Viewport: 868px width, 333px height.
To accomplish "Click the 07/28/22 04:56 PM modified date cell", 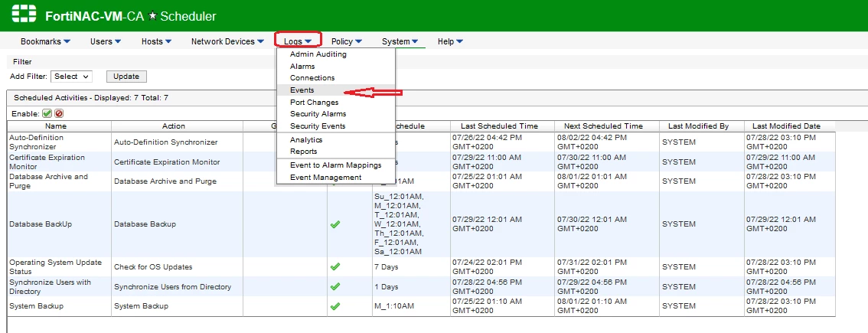I will point(789,286).
